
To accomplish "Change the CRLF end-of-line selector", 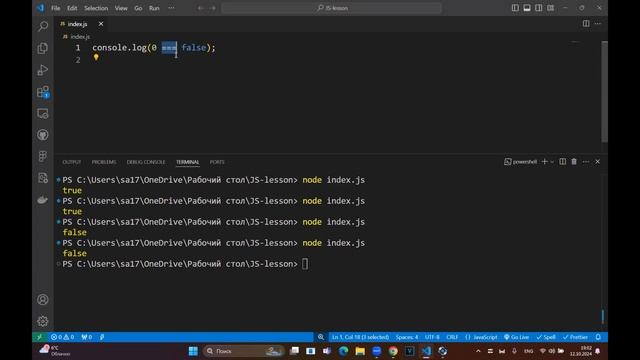I will click(452, 337).
